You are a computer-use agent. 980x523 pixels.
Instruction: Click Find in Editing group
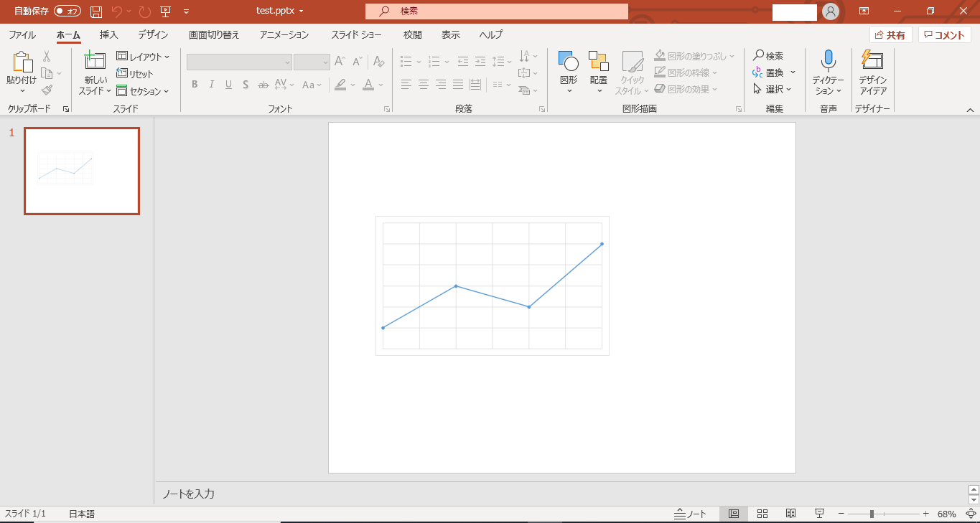pyautogui.click(x=768, y=55)
